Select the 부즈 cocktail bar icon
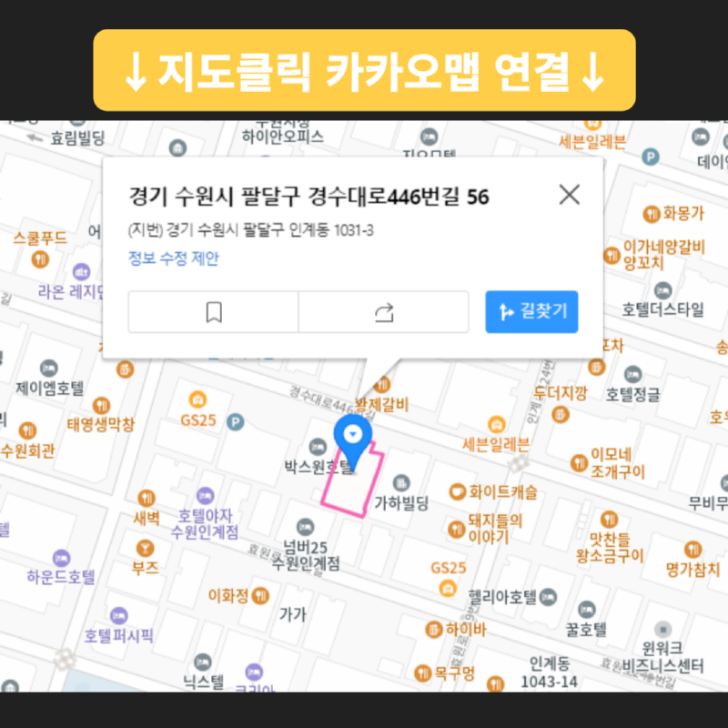The width and height of the screenshot is (728, 728). (146, 549)
